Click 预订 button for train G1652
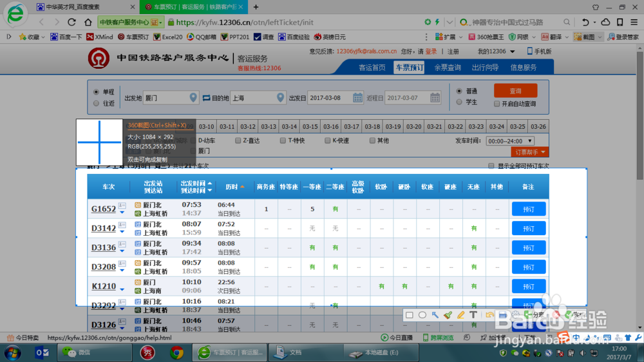 (x=529, y=209)
